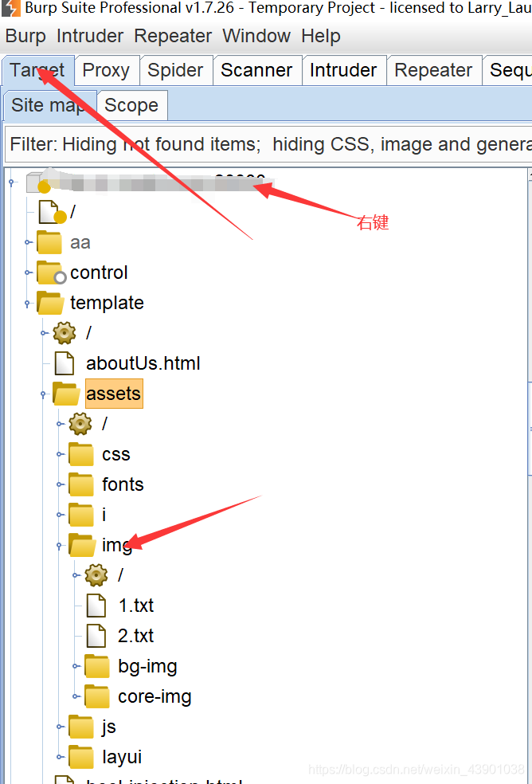
Task: Switch to the Intruder tool tab
Action: (343, 70)
